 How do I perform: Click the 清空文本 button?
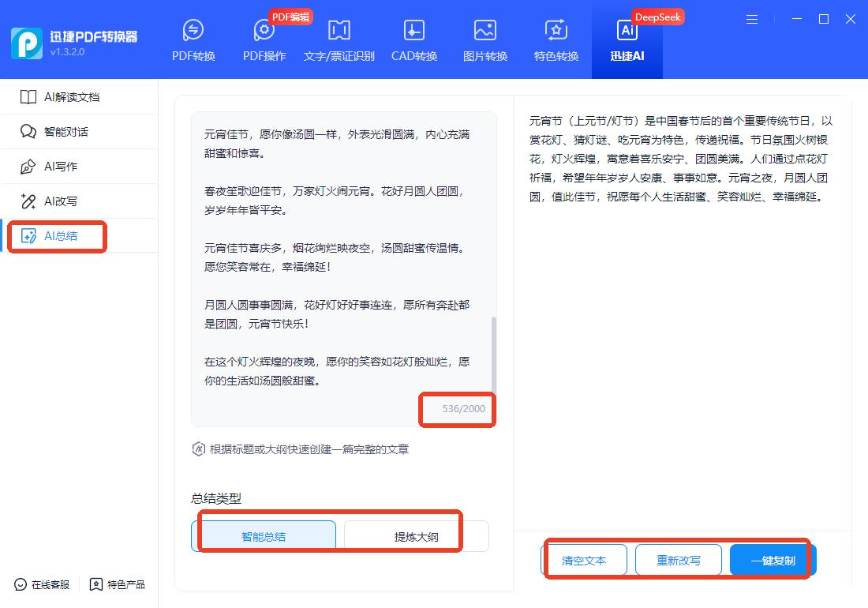(x=584, y=561)
